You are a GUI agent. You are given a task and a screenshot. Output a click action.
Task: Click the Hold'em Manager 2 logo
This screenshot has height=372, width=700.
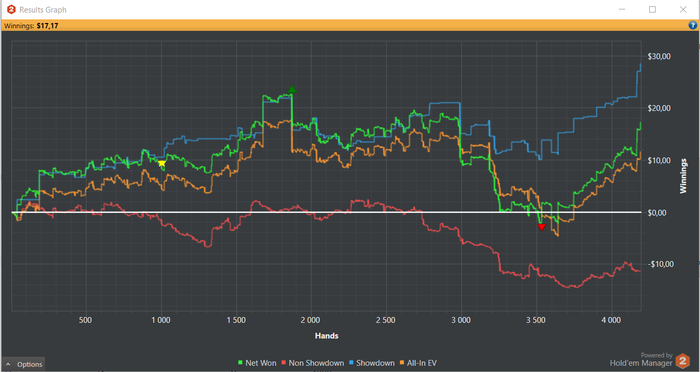pos(682,361)
